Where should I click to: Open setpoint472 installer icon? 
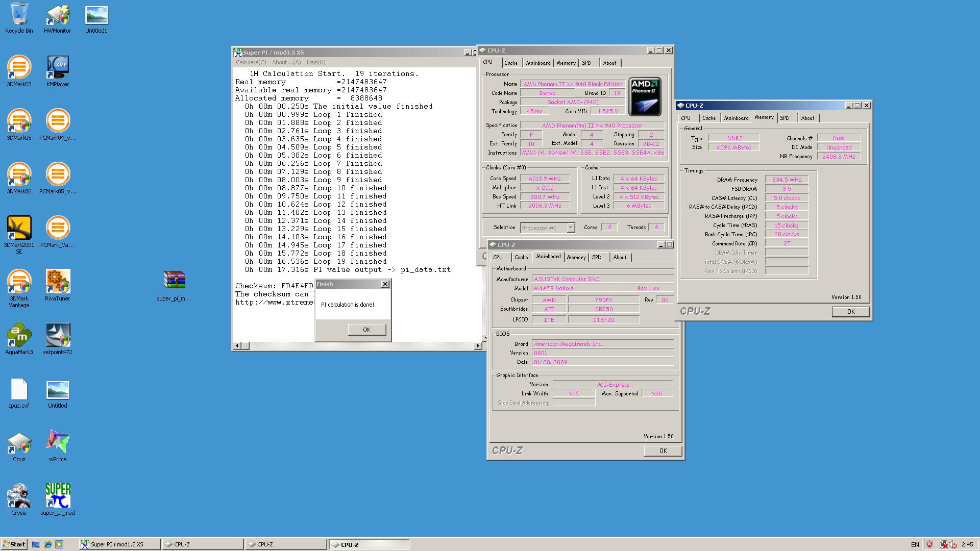(57, 339)
